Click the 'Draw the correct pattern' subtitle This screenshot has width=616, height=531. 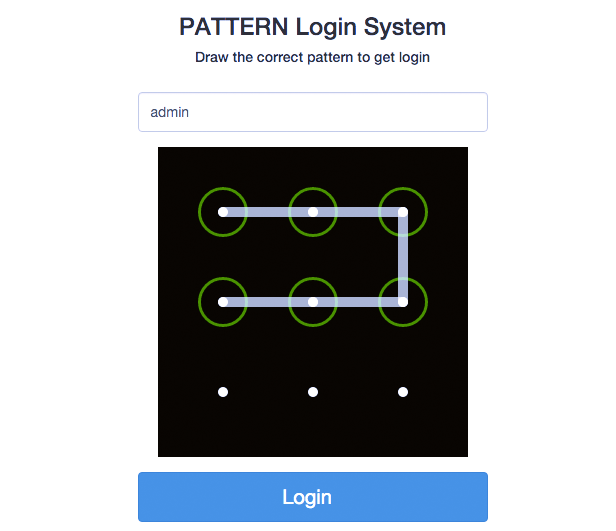[x=313, y=57]
